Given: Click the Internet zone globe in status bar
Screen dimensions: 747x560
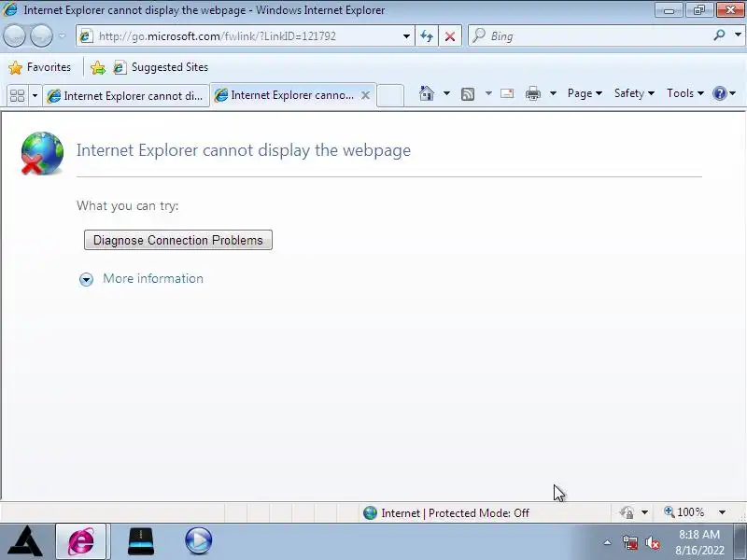Looking at the screenshot, I should [x=370, y=512].
